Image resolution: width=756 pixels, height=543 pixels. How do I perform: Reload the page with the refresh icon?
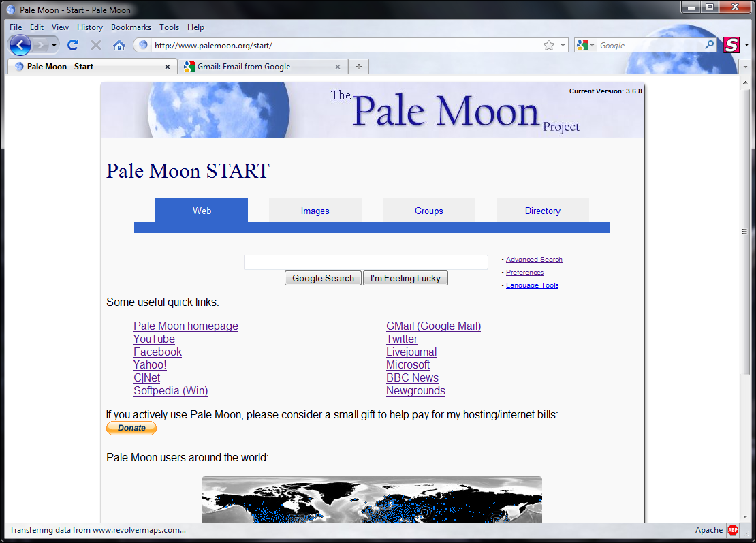click(x=73, y=46)
